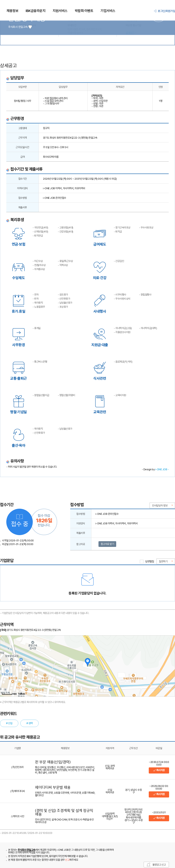Screen dimensions: 175x868
Task: Click the 정비팀 행정/사무 table cell
Action: pyautogui.click(x=23, y=101)
